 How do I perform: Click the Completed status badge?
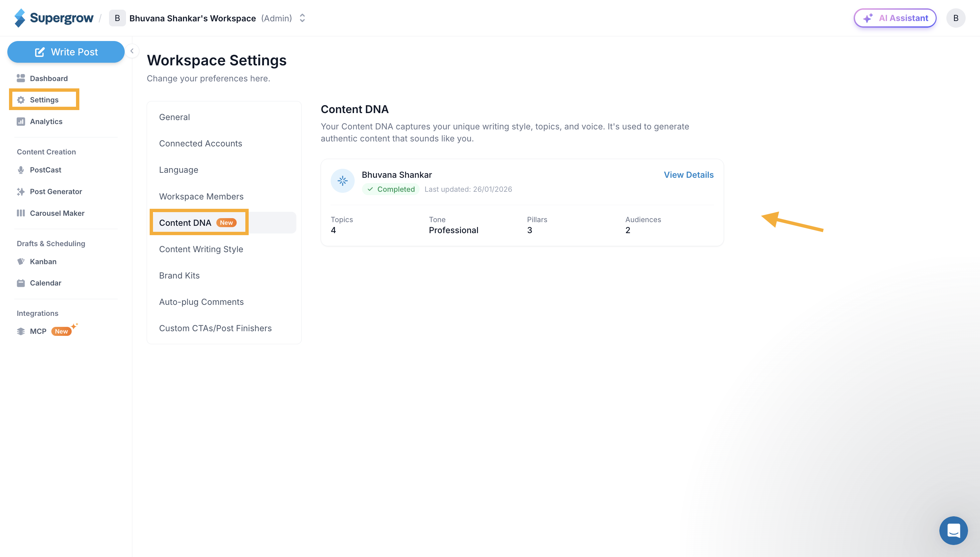(391, 189)
